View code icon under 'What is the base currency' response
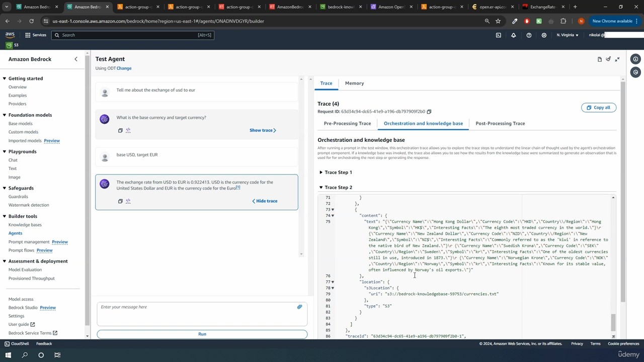Image resolution: width=644 pixels, height=362 pixels. [x=128, y=130]
